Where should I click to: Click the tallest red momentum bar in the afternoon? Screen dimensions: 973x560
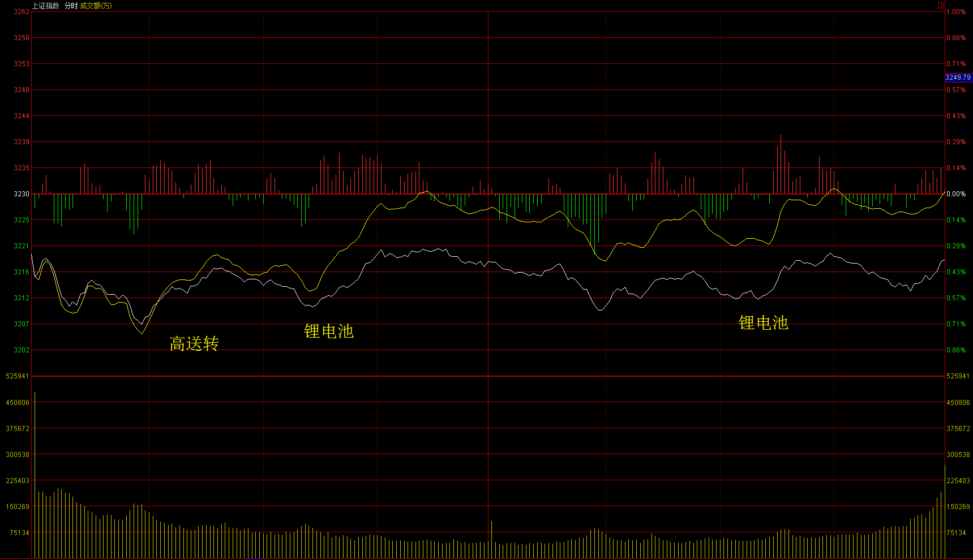coord(781,164)
